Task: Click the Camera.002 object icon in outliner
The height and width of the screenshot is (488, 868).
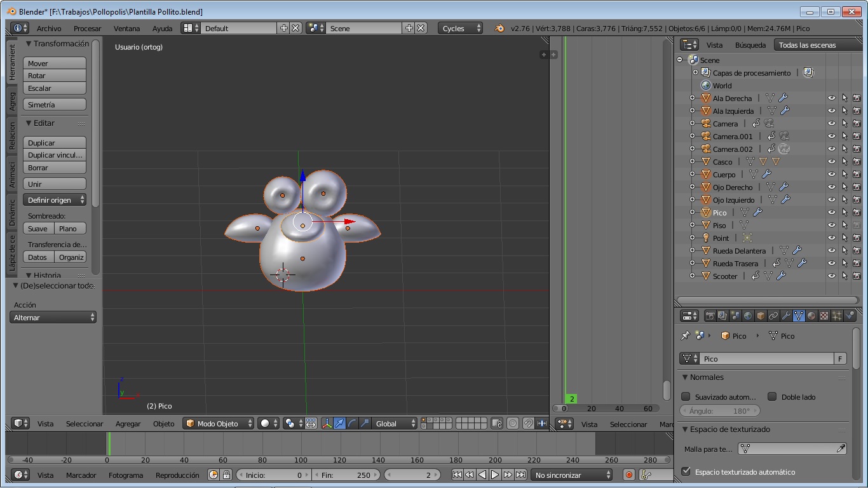Action: (705, 149)
